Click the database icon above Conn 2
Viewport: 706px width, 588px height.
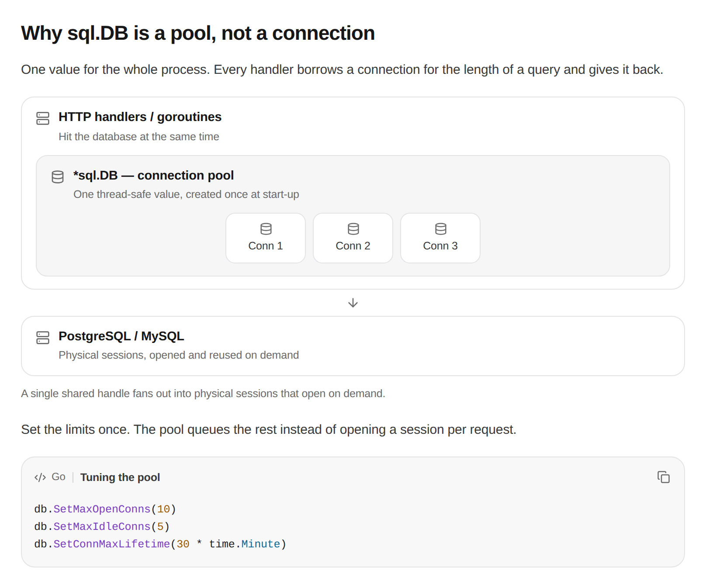(353, 229)
